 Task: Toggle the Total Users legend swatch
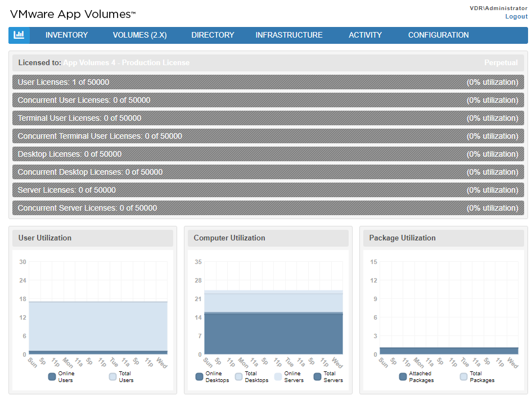point(112,376)
